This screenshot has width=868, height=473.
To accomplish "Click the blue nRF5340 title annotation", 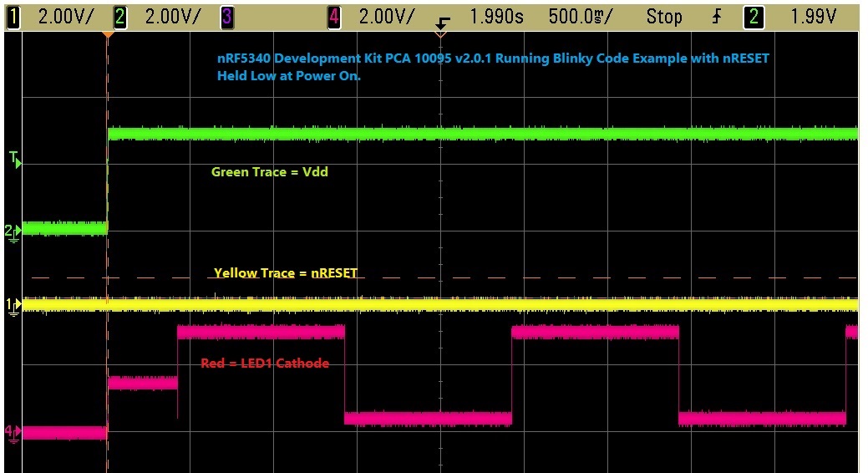I will pos(493,67).
